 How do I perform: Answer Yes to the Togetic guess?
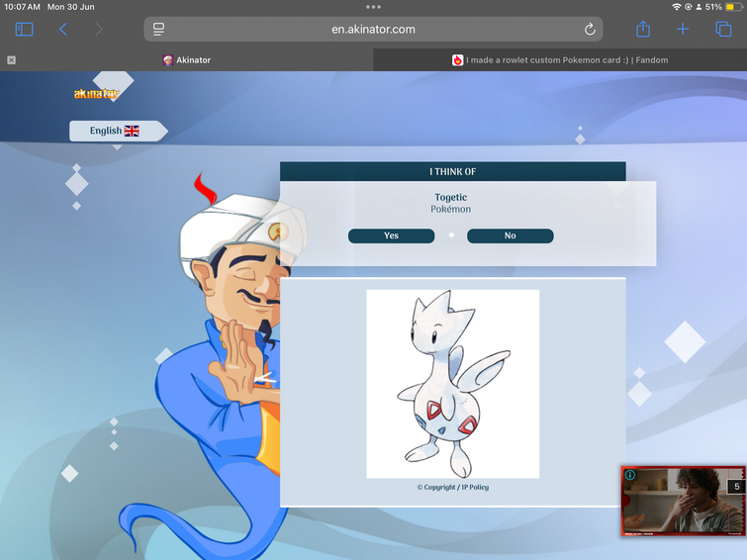pyautogui.click(x=391, y=235)
